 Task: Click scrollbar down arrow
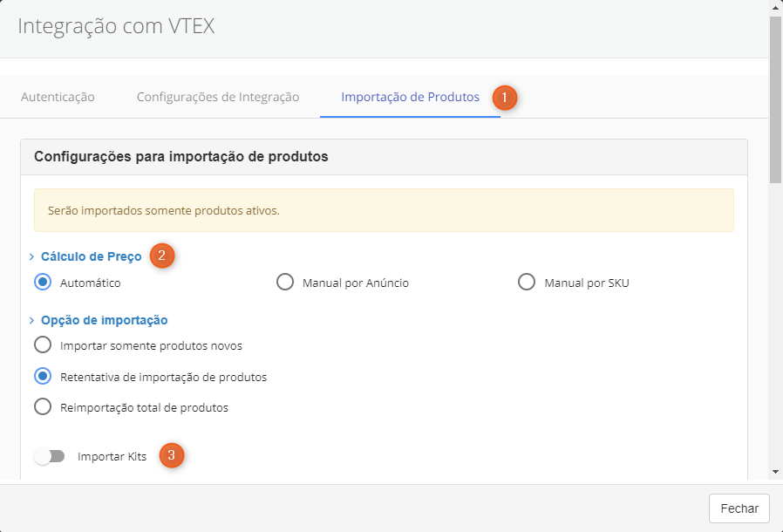tap(775, 472)
